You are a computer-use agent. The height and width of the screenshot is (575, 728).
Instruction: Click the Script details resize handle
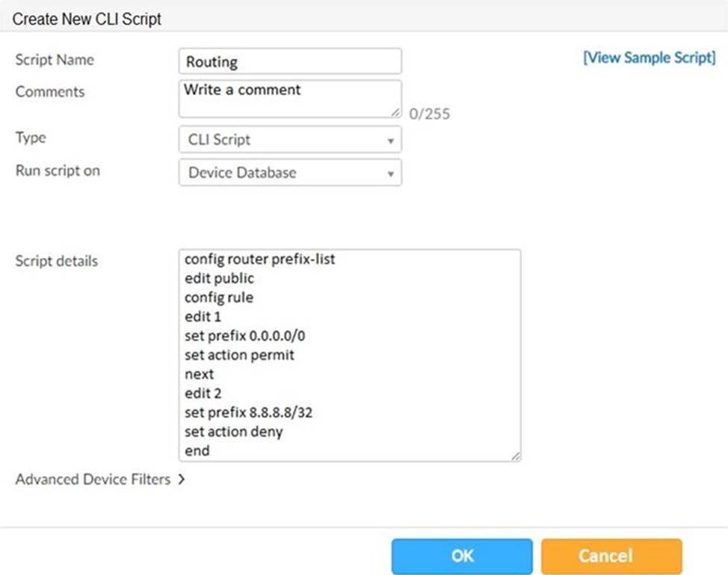point(515,455)
